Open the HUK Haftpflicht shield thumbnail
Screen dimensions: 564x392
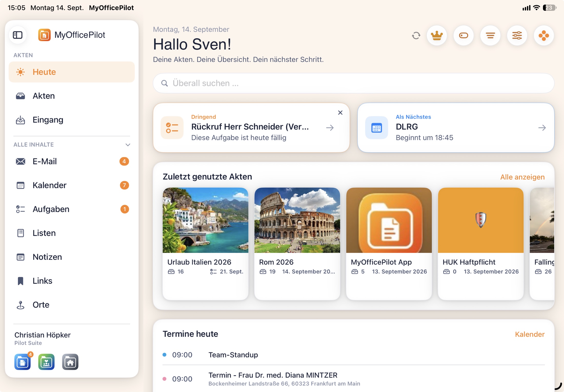coord(481,220)
